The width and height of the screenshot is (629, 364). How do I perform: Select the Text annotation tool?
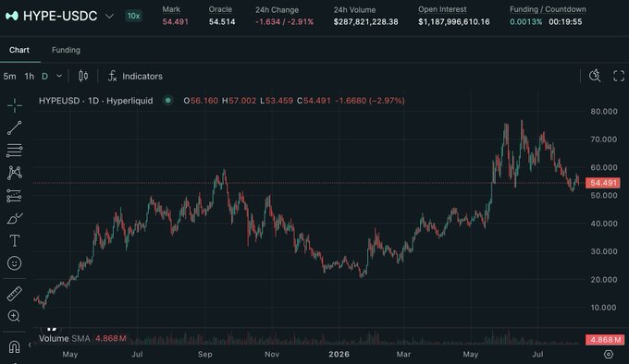[15, 240]
